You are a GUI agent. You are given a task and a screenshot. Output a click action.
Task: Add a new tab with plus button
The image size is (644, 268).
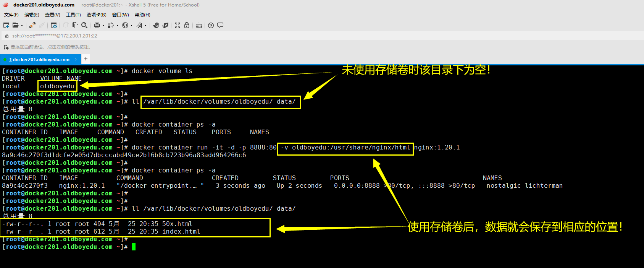click(x=86, y=59)
